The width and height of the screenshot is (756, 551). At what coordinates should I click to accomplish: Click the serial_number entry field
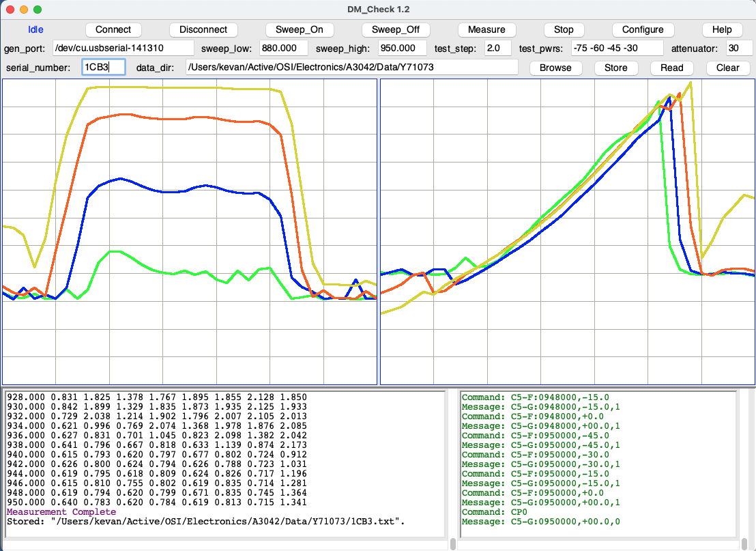(x=104, y=68)
